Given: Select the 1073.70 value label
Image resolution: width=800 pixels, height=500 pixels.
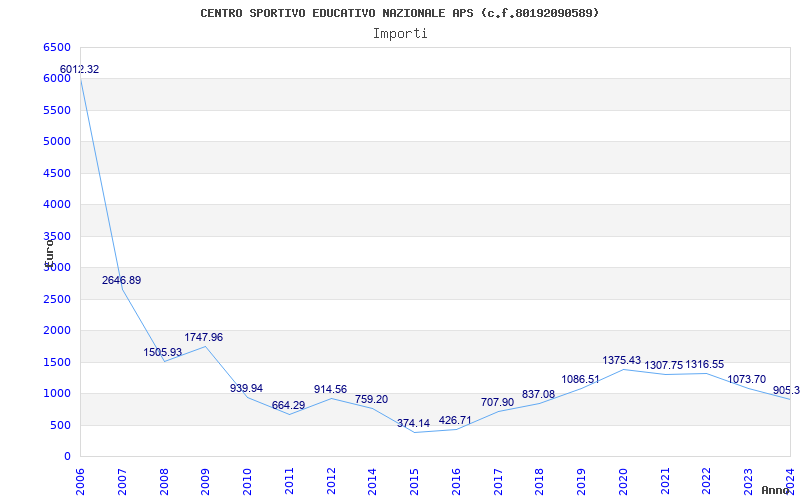Looking at the screenshot, I should point(746,379).
